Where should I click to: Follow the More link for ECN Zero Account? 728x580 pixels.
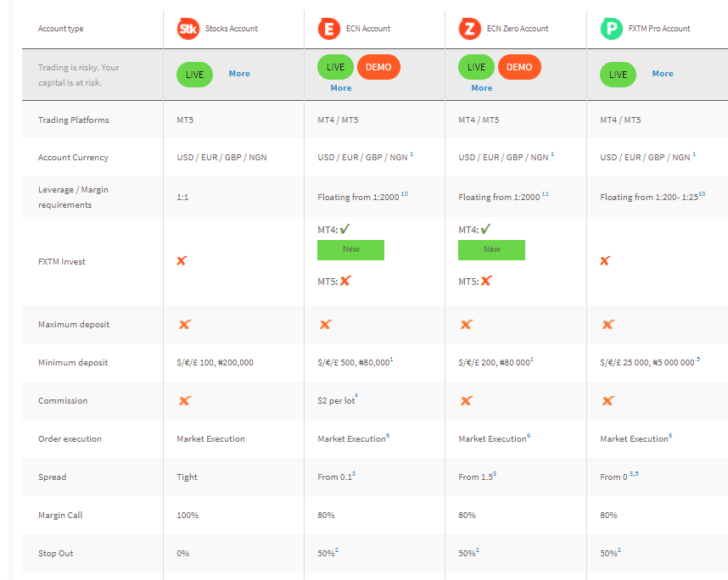482,87
